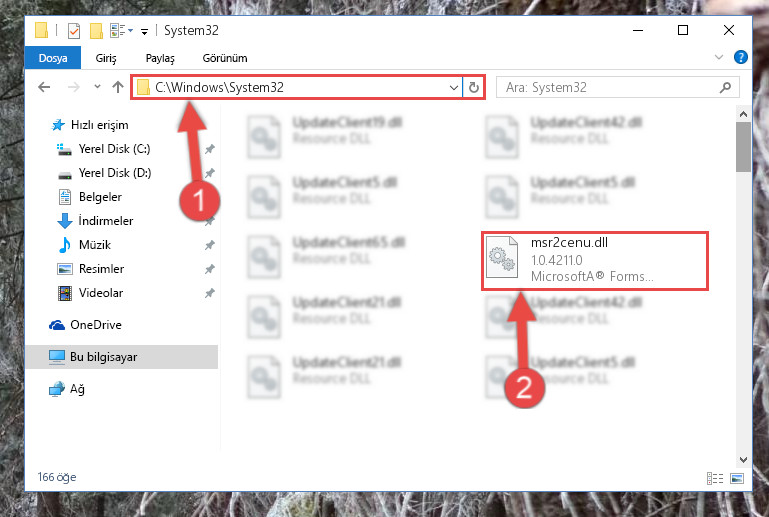This screenshot has width=769, height=517.
Task: Switch to details view icon in status bar
Action: tap(715, 478)
